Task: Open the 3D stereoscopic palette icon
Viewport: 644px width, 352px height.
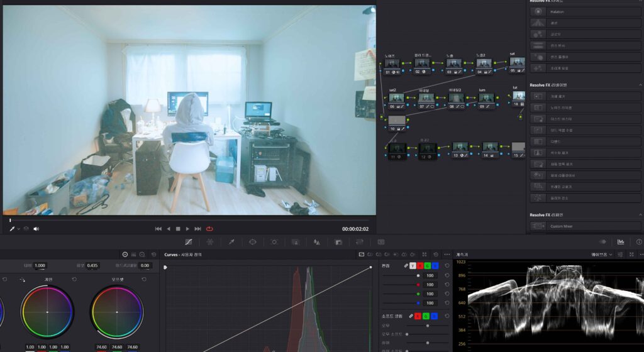Action: tap(381, 242)
